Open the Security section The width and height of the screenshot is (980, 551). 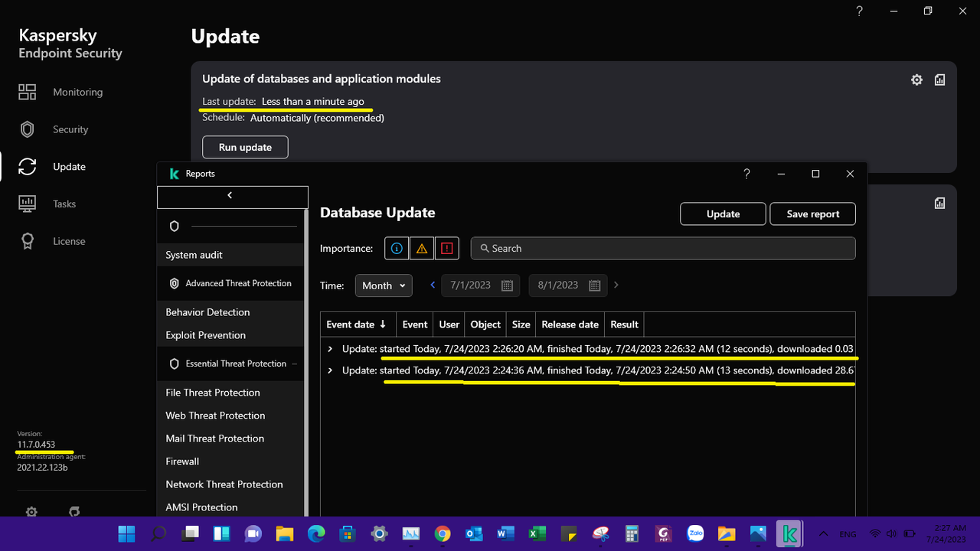pyautogui.click(x=54, y=129)
